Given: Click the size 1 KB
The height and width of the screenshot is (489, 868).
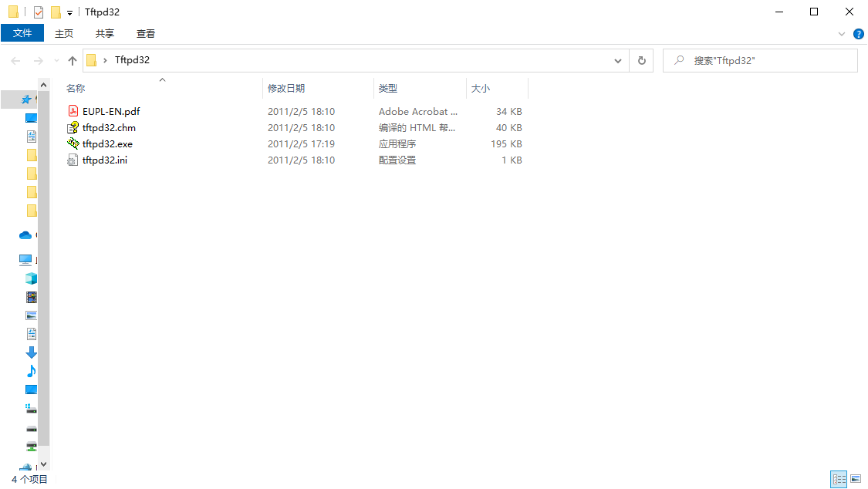Looking at the screenshot, I should pyautogui.click(x=512, y=160).
